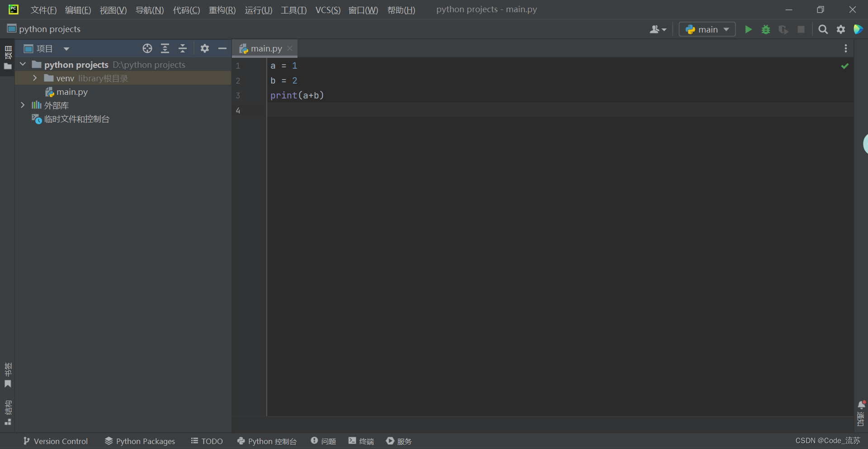The width and height of the screenshot is (868, 449).
Task: Expand the venv folder
Action: 35,78
